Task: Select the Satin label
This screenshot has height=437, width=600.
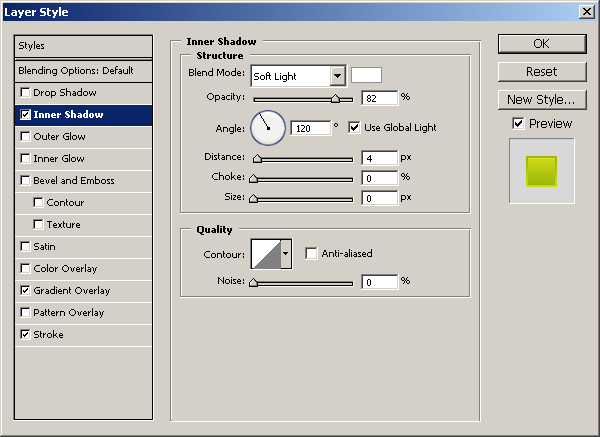Action: click(x=44, y=246)
